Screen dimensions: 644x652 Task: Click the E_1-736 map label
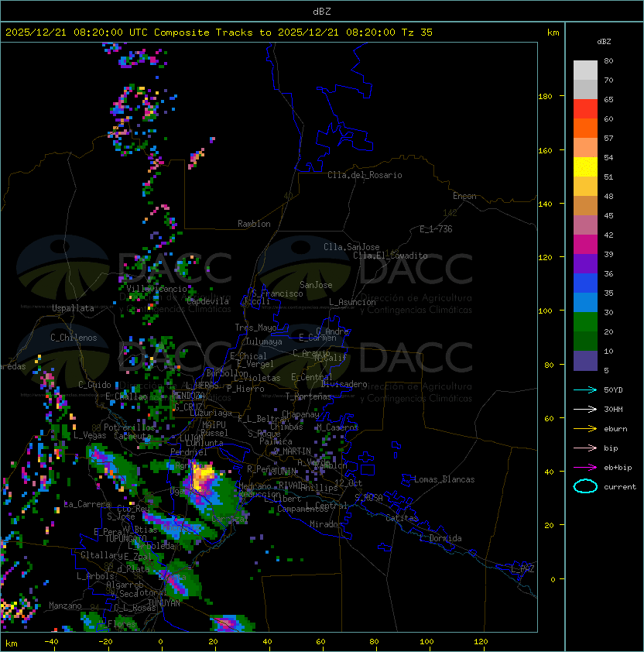[436, 229]
